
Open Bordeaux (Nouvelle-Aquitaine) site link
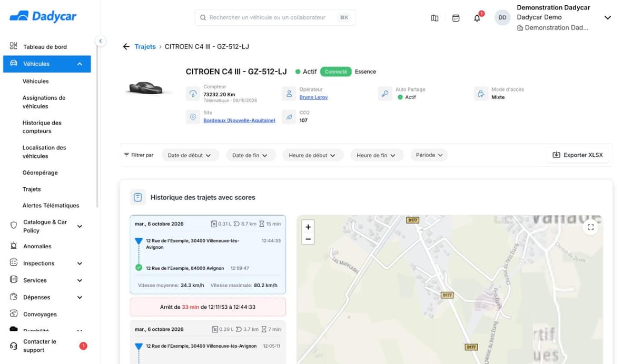tap(239, 120)
